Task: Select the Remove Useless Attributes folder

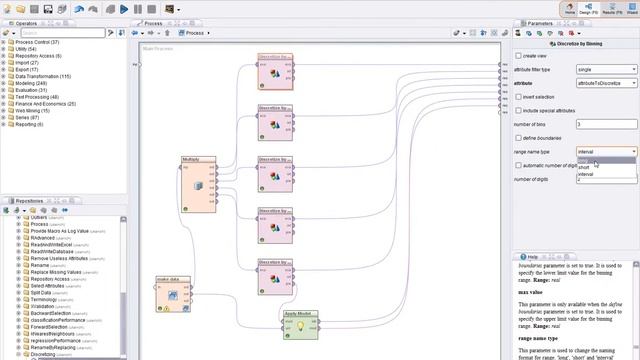Action: 59,258
